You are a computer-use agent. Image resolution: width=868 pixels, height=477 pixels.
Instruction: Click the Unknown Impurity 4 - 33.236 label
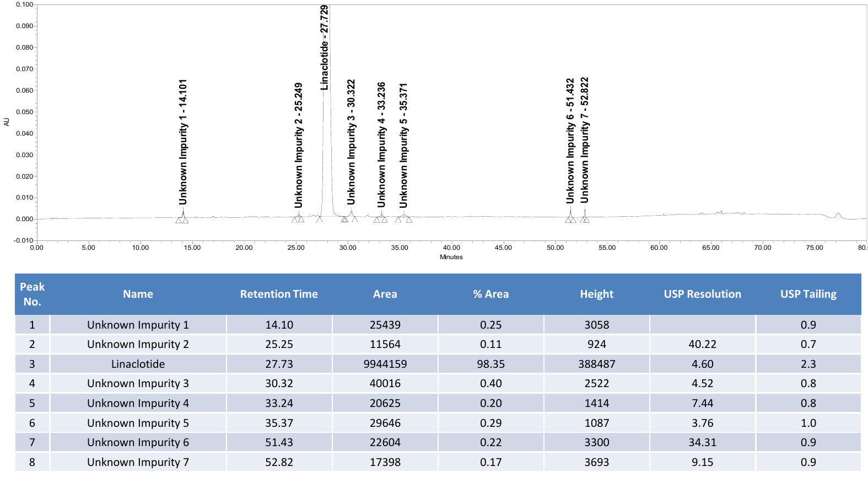tap(381, 145)
